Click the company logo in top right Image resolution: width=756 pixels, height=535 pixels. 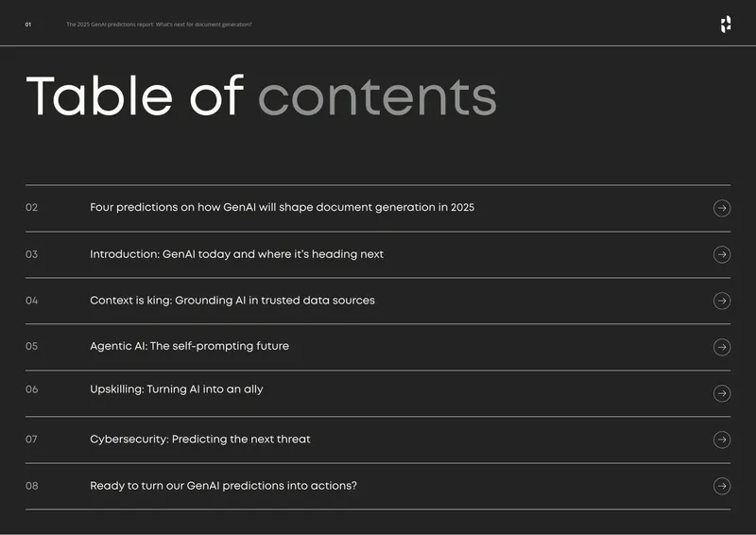click(726, 25)
